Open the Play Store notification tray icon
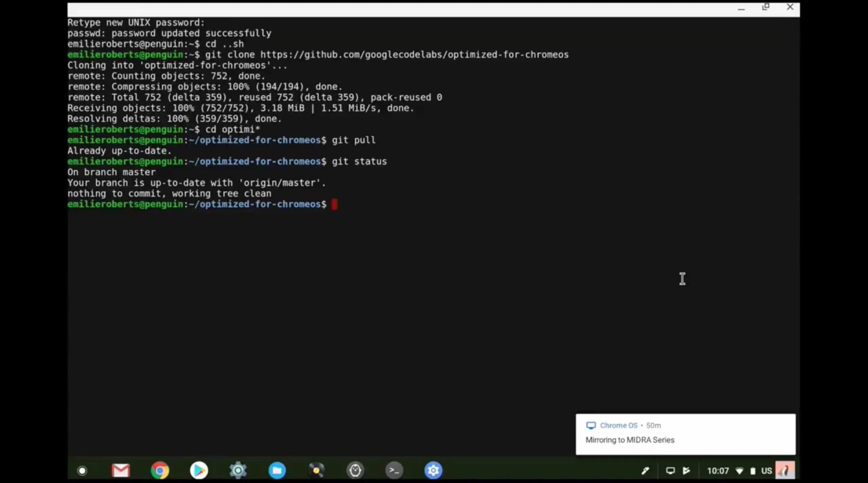Viewport: 868px width, 483px height. click(x=686, y=470)
